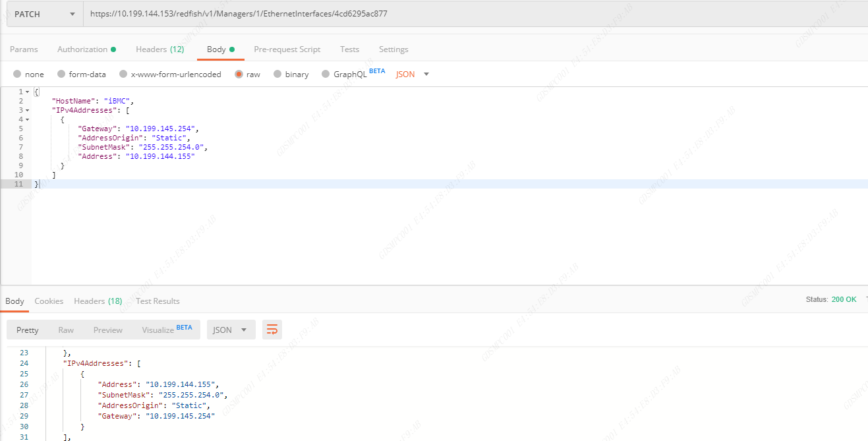Screen dimensions: 868x441
Task: Click the Raw response view button
Action: click(66, 330)
